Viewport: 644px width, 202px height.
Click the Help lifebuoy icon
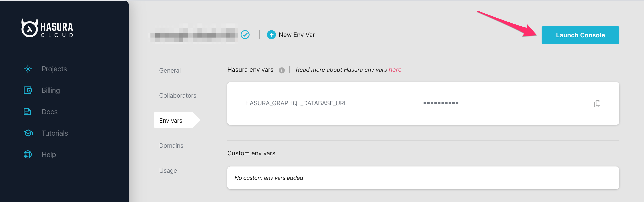point(28,155)
